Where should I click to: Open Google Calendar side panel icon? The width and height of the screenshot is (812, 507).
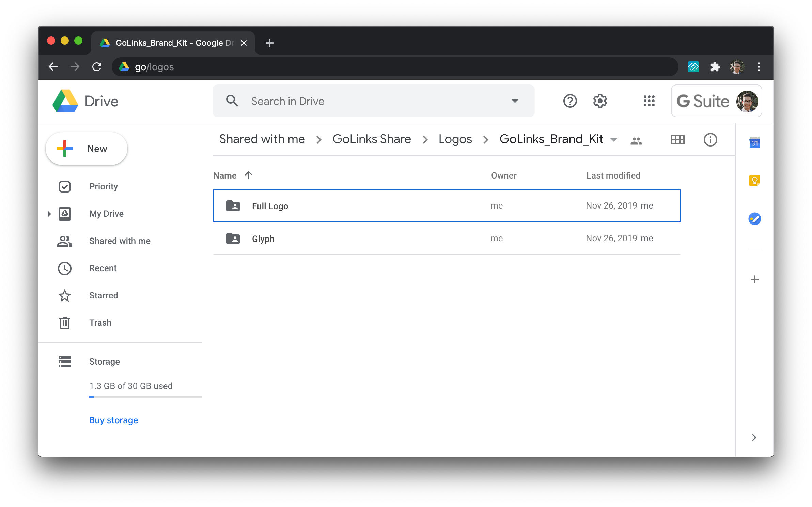point(754,142)
